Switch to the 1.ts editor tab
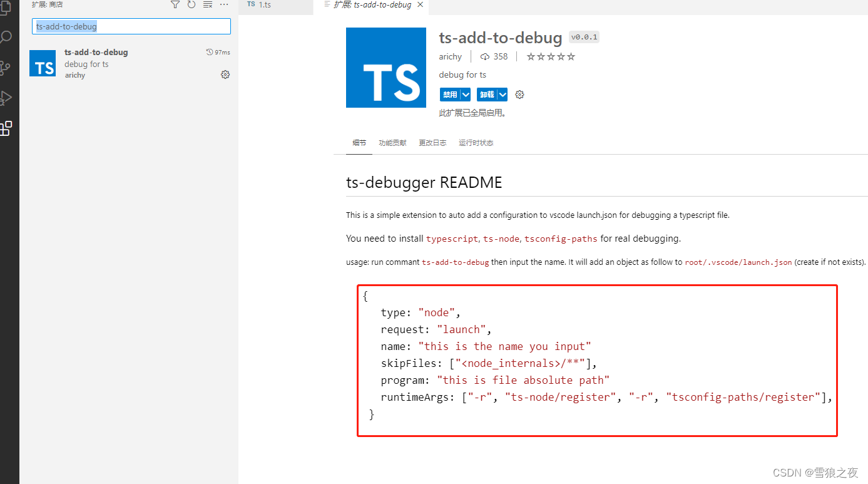 [x=263, y=4]
